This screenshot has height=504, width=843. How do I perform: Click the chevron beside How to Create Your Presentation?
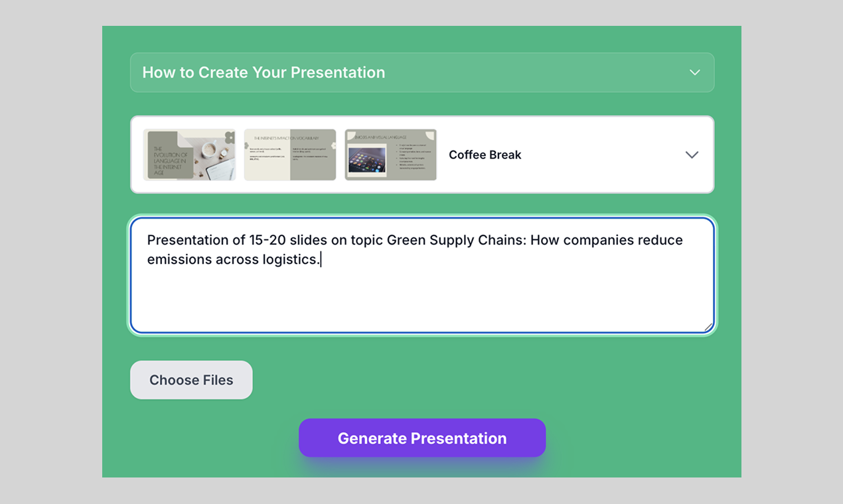[x=694, y=72]
